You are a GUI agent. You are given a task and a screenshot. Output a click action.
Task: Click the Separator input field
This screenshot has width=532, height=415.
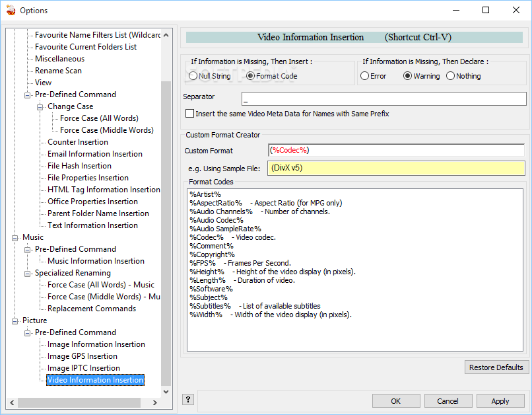tap(383, 99)
